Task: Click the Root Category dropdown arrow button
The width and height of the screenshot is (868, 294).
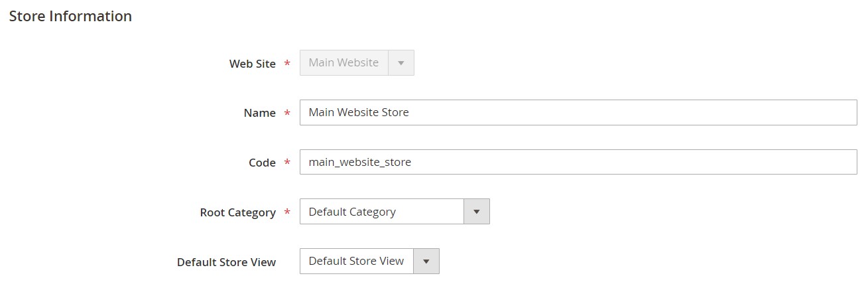Action: 476,212
